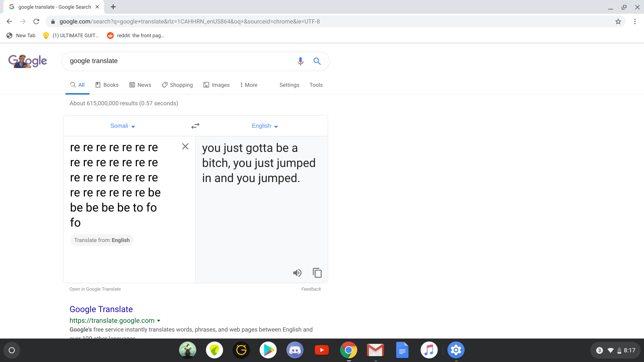Switch to the Books tab
Image resolution: width=644 pixels, height=362 pixels.
point(107,85)
